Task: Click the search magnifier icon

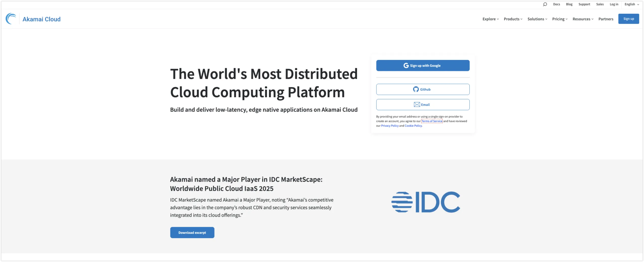Action: [x=545, y=4]
